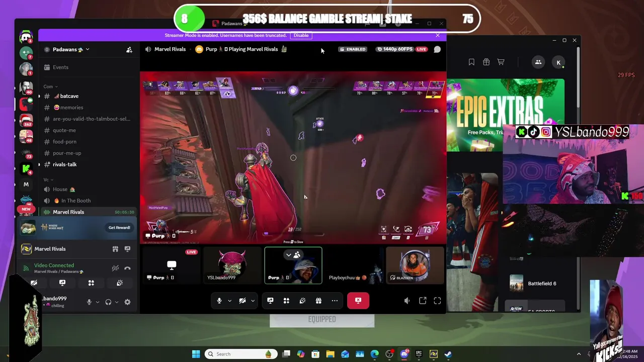Open the chat bubble icon in stream header

[x=437, y=49]
